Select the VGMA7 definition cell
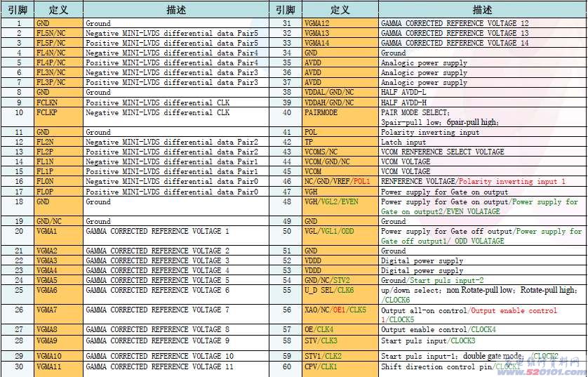 [58, 310]
